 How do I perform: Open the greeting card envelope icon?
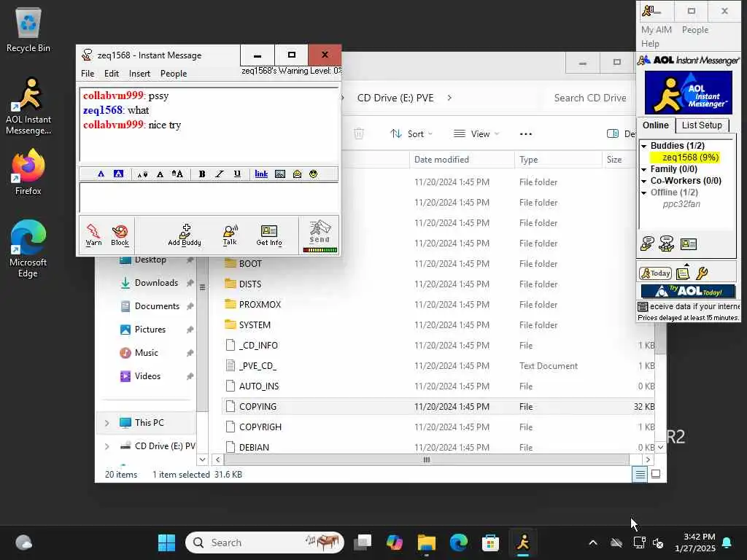point(298,174)
